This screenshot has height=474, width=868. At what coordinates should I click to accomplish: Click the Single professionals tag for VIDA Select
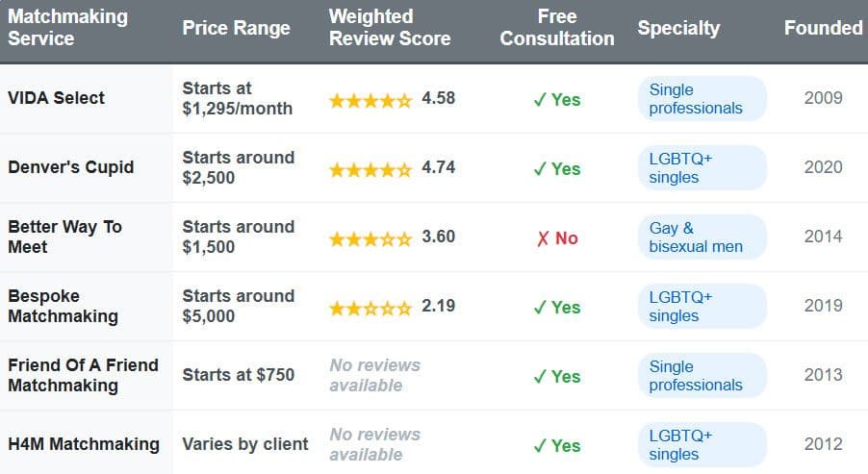[702, 99]
